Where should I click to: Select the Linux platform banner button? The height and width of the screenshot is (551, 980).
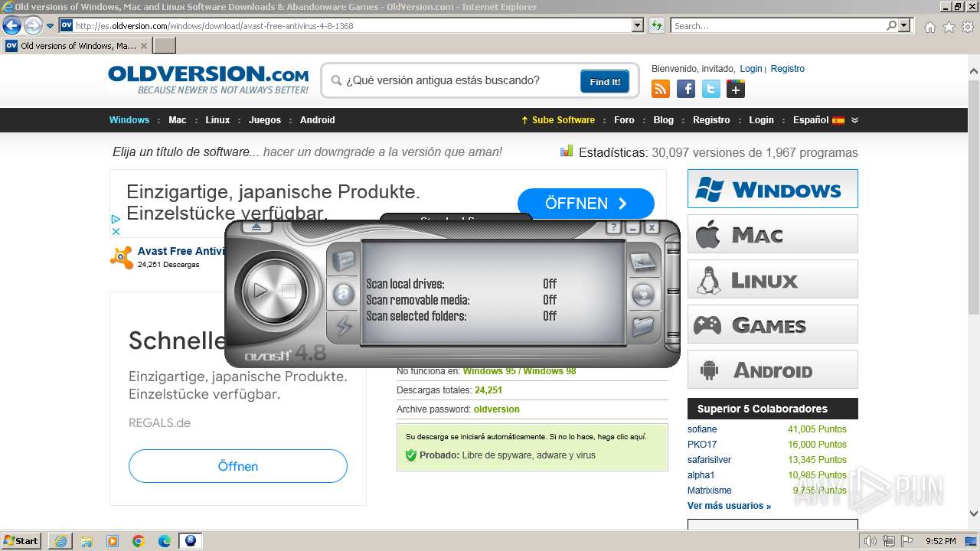point(773,279)
